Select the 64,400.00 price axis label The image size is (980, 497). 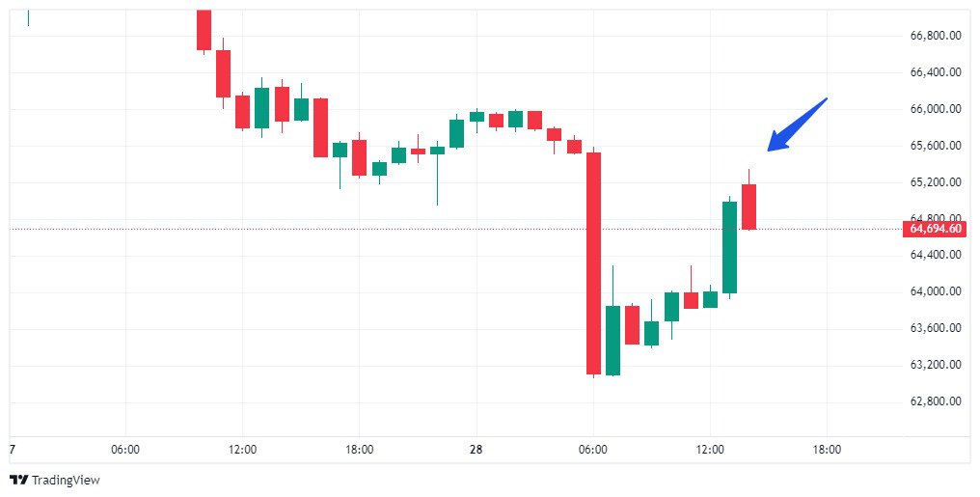tap(935, 255)
